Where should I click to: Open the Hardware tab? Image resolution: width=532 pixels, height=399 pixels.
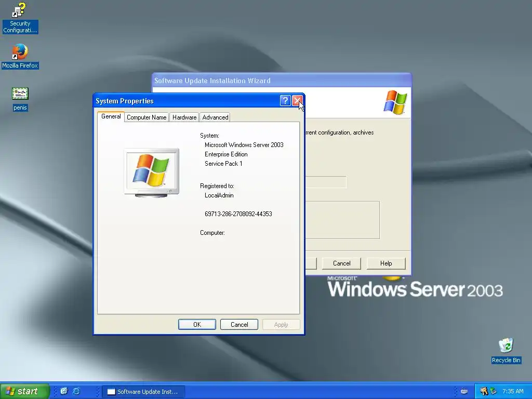184,117
